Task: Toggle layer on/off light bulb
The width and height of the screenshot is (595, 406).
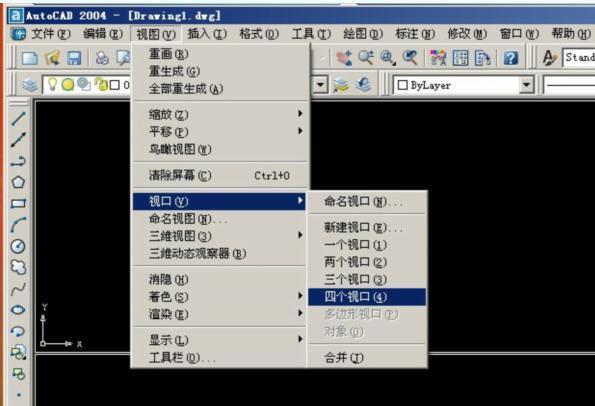Action: 52,84
